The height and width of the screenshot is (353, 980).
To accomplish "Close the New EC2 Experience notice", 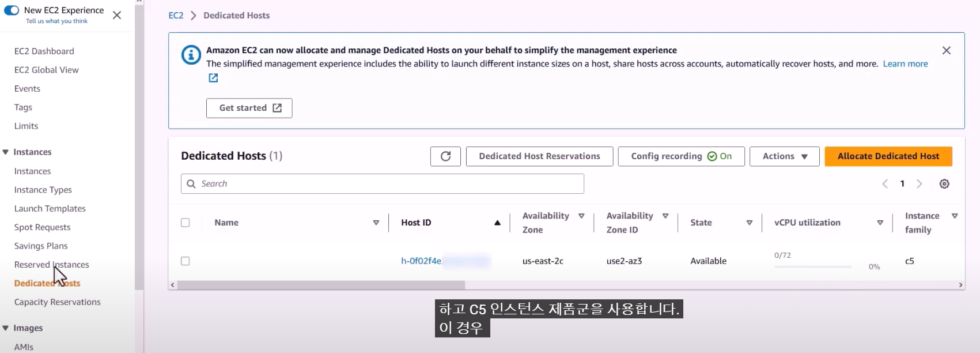I will pos(117,15).
